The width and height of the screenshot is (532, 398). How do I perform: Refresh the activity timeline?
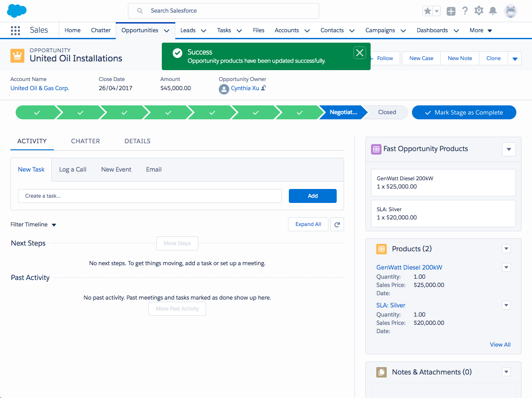point(337,224)
